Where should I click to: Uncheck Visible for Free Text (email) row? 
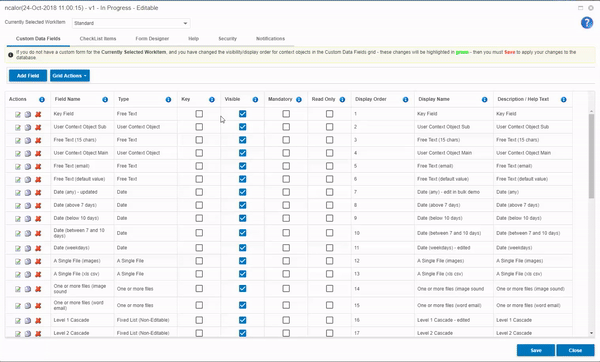243,166
